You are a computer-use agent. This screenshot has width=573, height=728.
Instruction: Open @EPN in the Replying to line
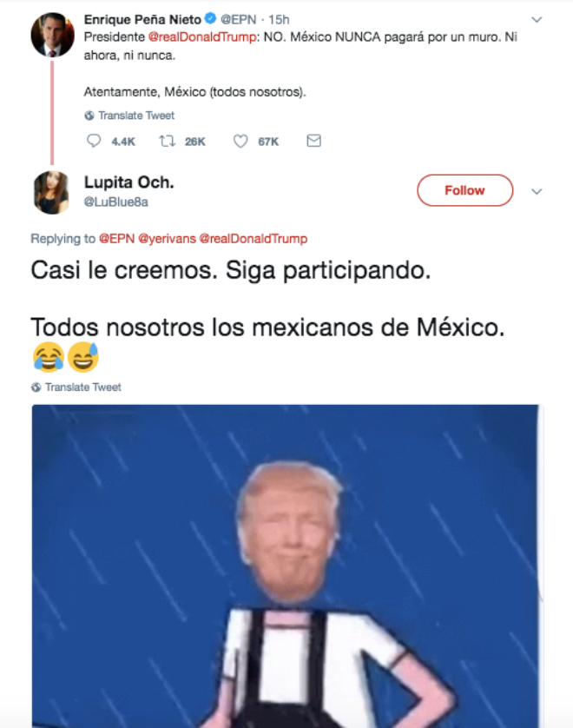(116, 239)
